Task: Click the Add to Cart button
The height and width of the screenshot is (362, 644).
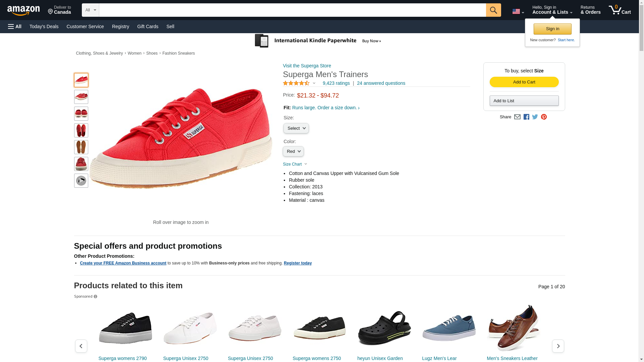Action: [x=524, y=82]
